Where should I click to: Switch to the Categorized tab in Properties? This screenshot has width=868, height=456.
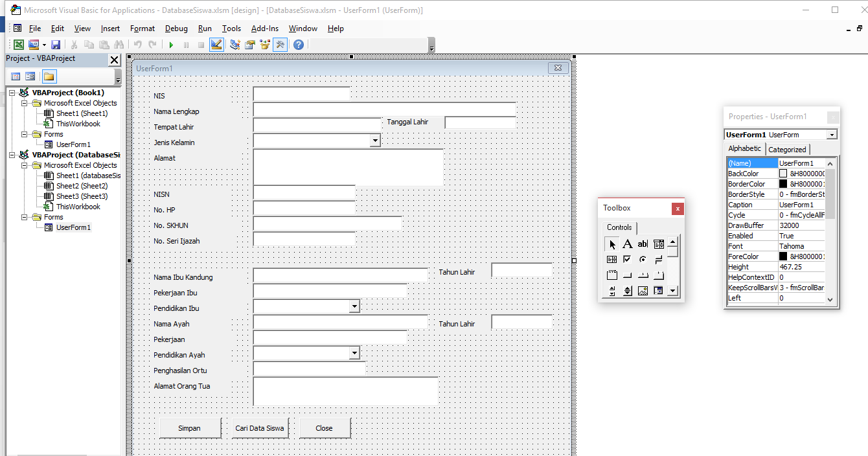point(787,148)
